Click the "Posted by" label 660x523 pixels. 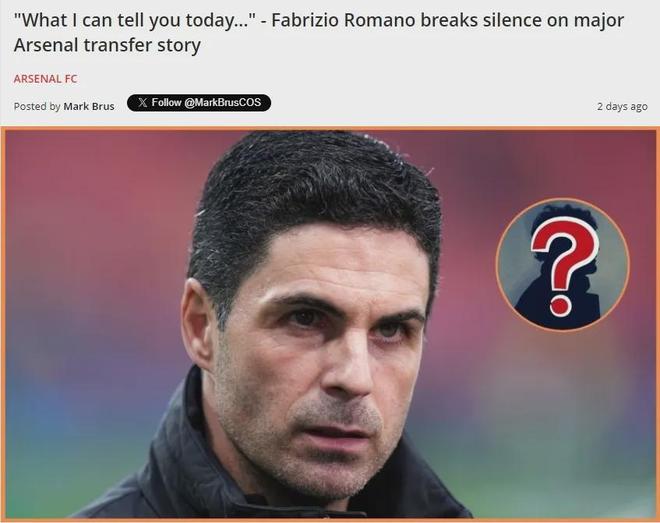pos(37,106)
